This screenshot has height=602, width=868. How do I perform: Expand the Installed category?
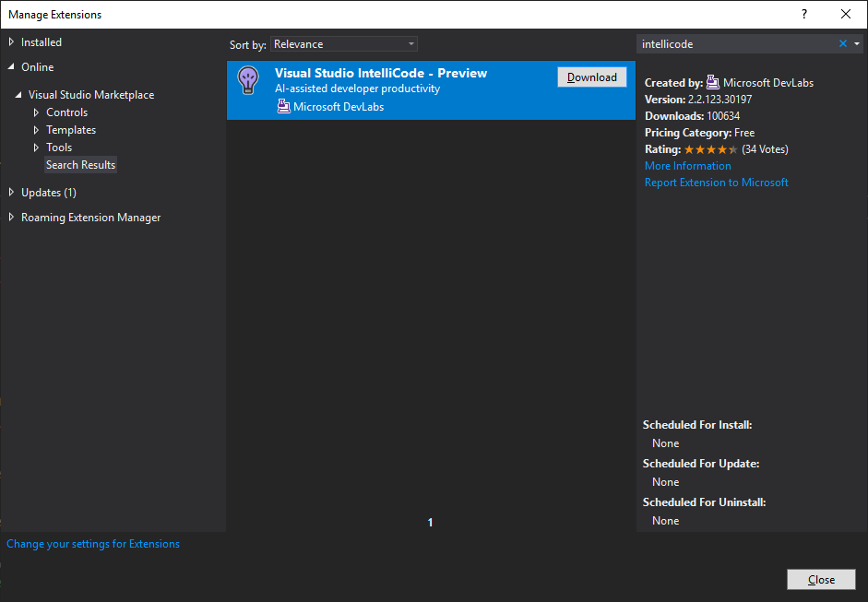[x=11, y=42]
